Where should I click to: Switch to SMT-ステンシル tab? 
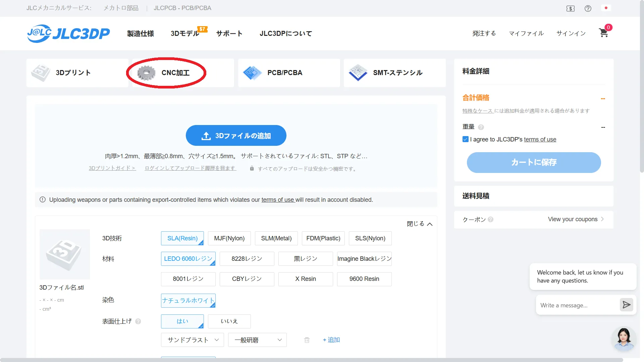(395, 73)
